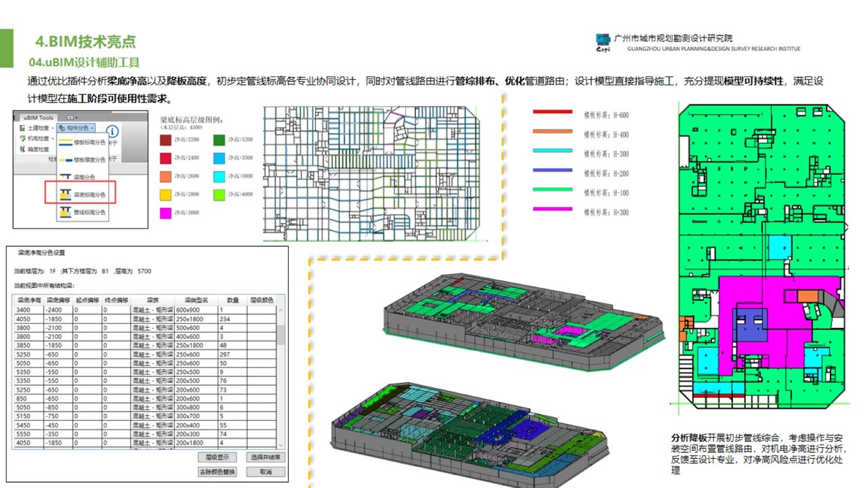The height and width of the screenshot is (488, 868).
Task: Click the red H-600 slab elevation legend line
Action: 553,112
